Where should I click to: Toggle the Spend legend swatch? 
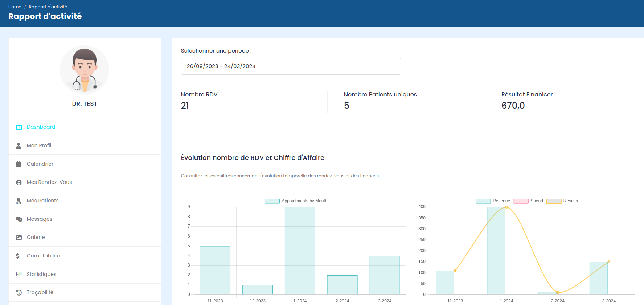521,201
